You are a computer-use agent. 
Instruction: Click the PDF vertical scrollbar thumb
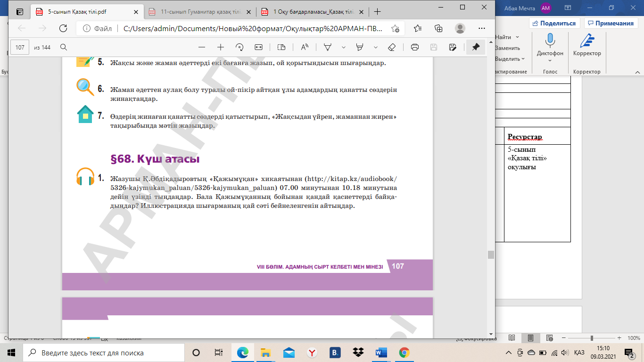pos(491,255)
